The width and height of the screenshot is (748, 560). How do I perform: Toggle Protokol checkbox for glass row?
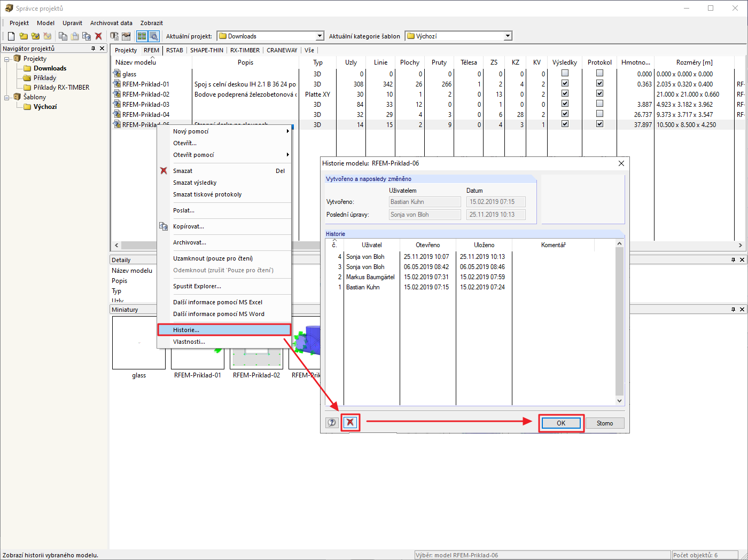599,73
